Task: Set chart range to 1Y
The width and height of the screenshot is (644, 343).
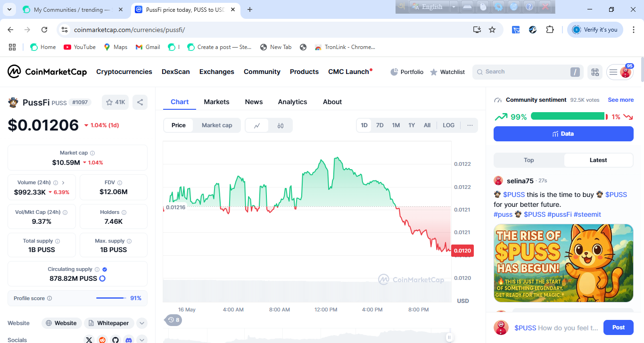Action: coord(412,125)
